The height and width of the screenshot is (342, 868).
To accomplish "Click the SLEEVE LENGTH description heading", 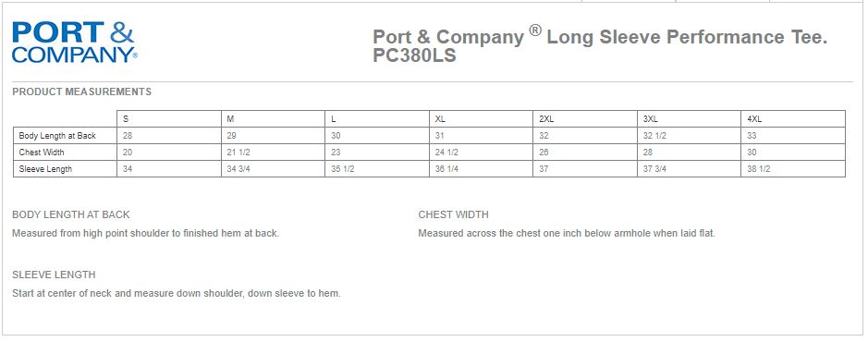I will (54, 275).
